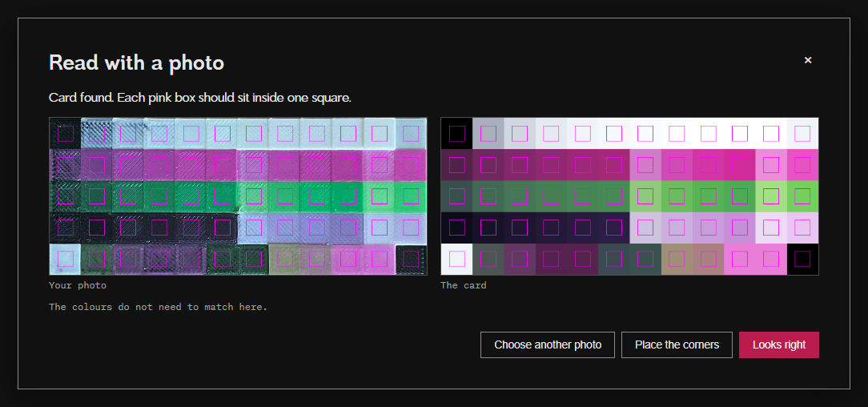Click 'The card' caption
The width and height of the screenshot is (868, 407).
pyautogui.click(x=464, y=286)
